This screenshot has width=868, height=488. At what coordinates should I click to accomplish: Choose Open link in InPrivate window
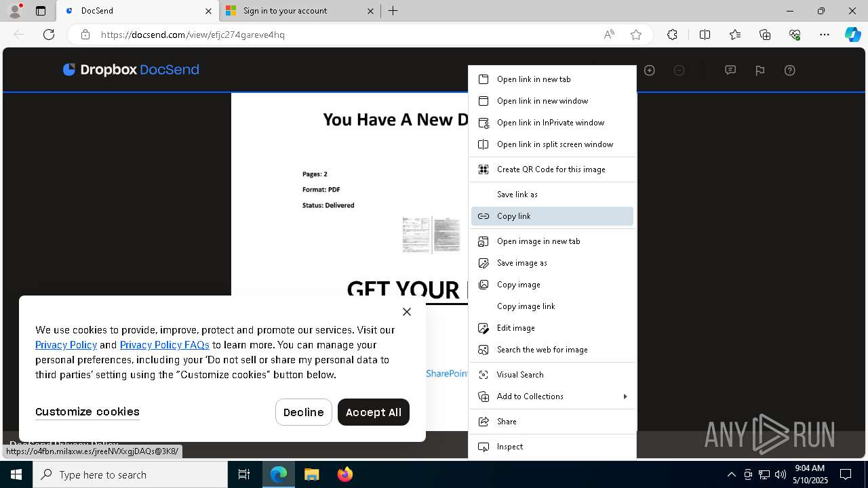pyautogui.click(x=552, y=123)
